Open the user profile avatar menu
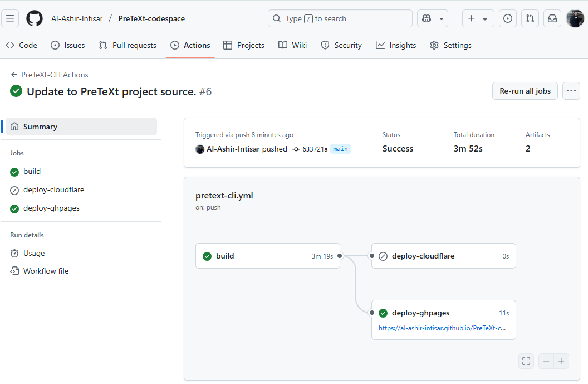588x384 pixels. click(575, 18)
